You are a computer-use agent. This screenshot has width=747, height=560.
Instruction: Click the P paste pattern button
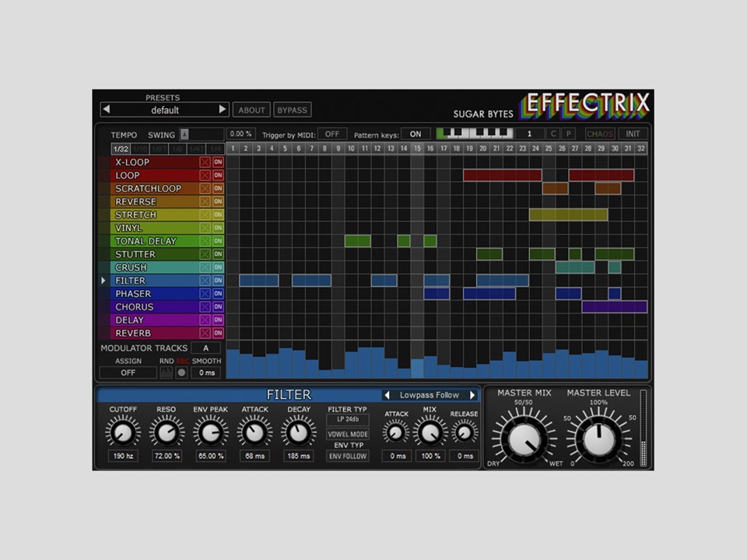pyautogui.click(x=568, y=135)
